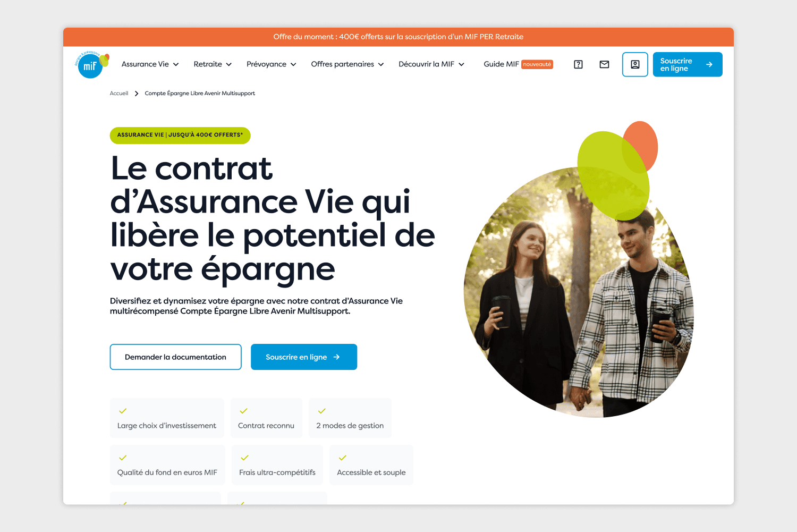
Task: Select the 2 modes de gestion card
Action: click(350, 418)
